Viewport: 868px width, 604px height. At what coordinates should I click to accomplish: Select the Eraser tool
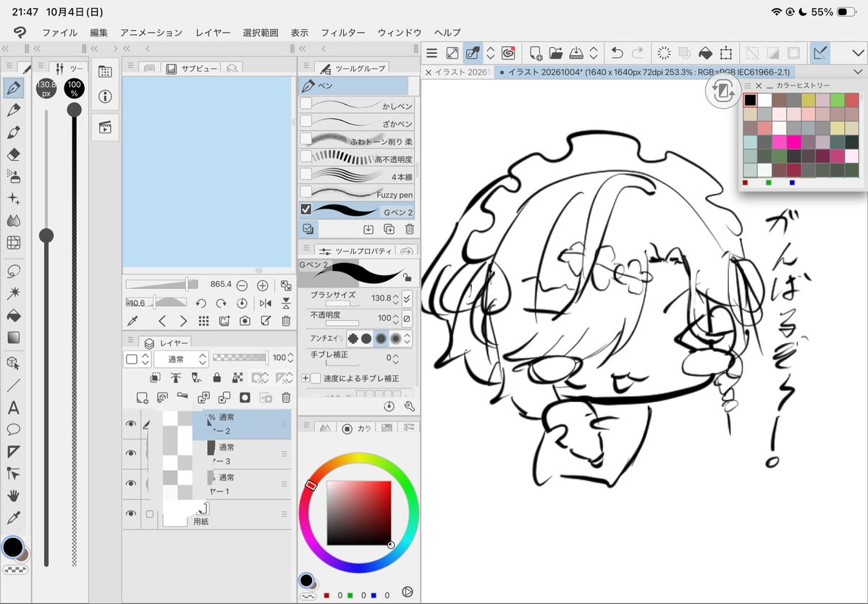coord(13,154)
